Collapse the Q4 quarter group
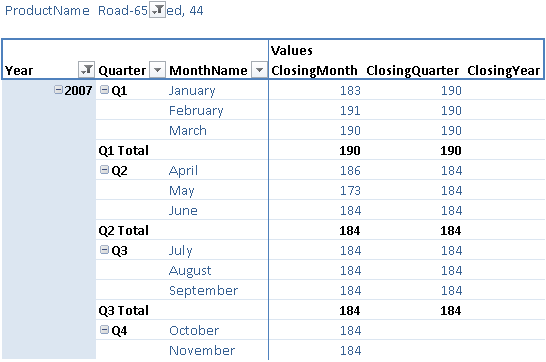Viewport: 546px width, 362px height. pyautogui.click(x=104, y=330)
